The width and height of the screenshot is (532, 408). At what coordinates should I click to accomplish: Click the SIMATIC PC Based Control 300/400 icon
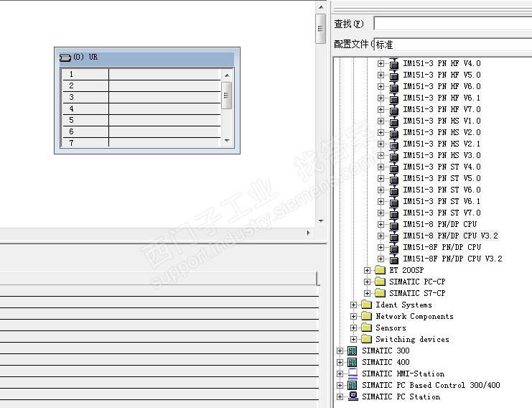353,385
